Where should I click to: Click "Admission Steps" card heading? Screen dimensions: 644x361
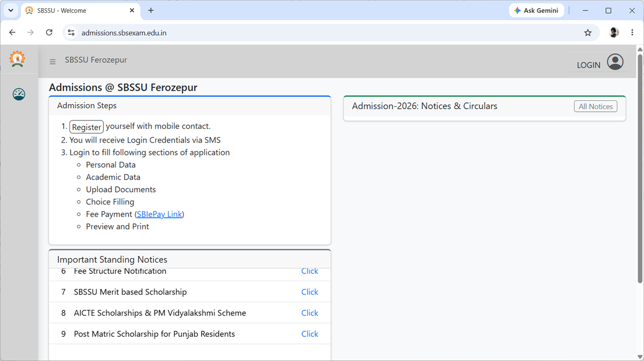pyautogui.click(x=87, y=106)
